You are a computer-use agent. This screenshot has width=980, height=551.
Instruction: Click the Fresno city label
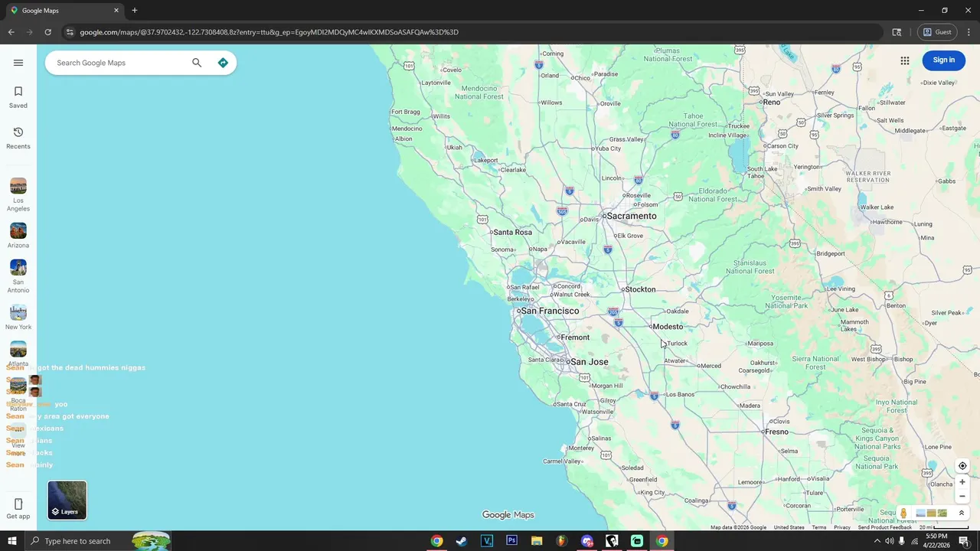click(x=776, y=432)
